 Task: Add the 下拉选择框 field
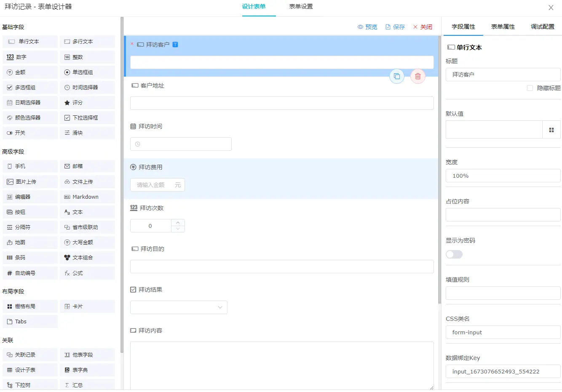[x=87, y=117]
